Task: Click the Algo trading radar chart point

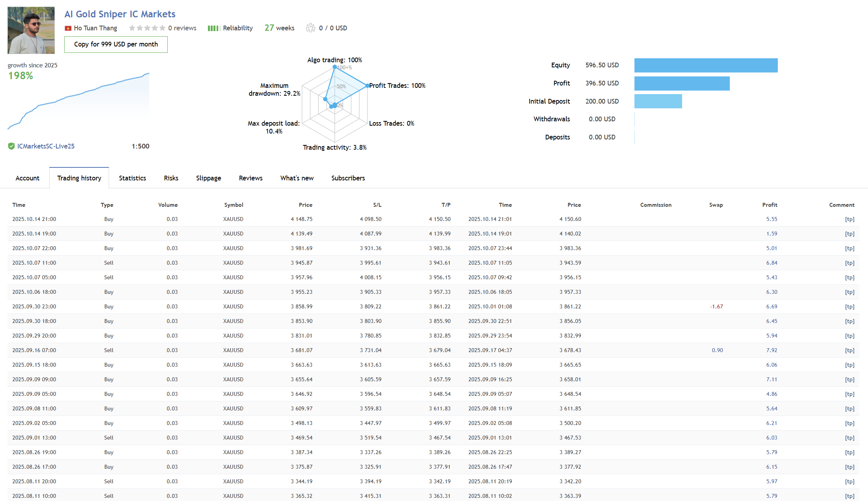Action: point(335,67)
